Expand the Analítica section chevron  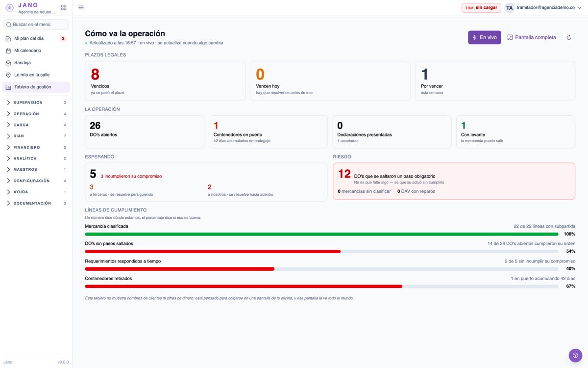coord(8,158)
